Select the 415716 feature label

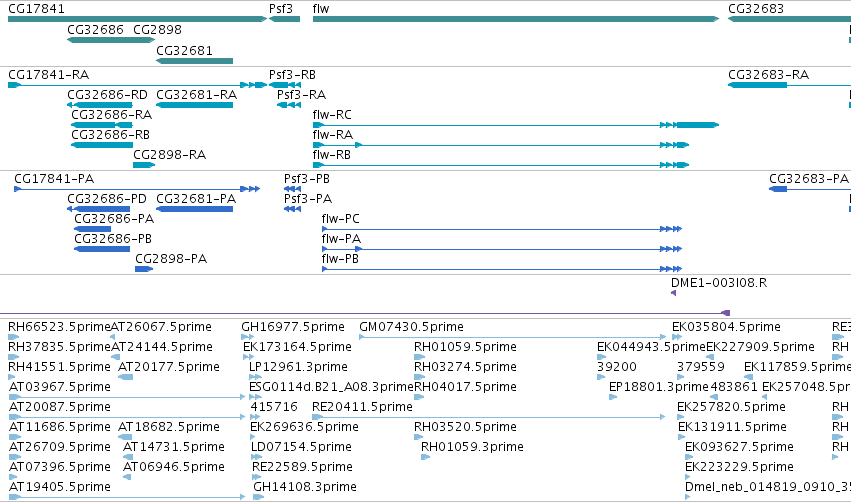(274, 408)
